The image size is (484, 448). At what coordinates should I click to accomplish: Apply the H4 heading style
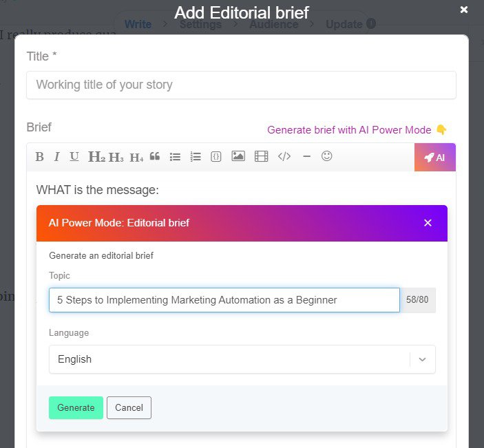pos(136,157)
